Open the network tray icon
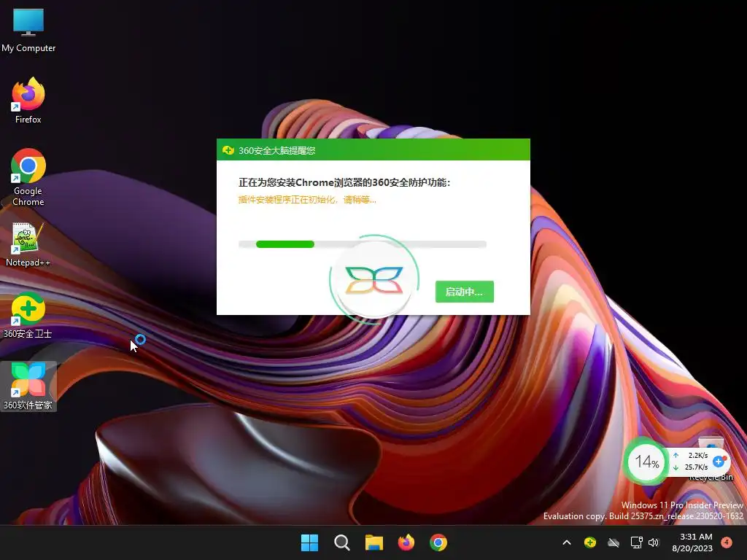The width and height of the screenshot is (747, 560). (636, 542)
